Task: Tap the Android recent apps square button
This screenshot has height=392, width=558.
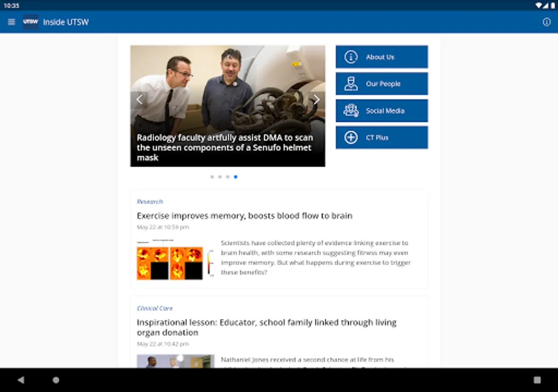Action: pyautogui.click(x=537, y=380)
